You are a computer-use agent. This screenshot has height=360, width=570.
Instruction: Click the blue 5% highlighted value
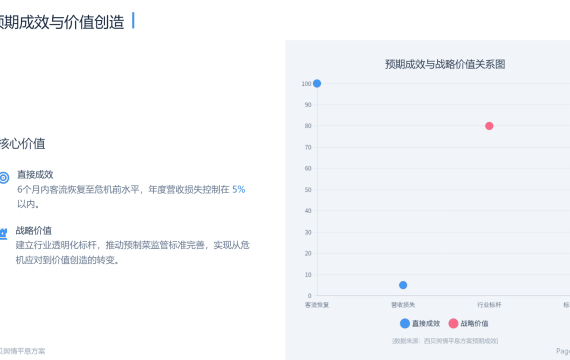(238, 189)
